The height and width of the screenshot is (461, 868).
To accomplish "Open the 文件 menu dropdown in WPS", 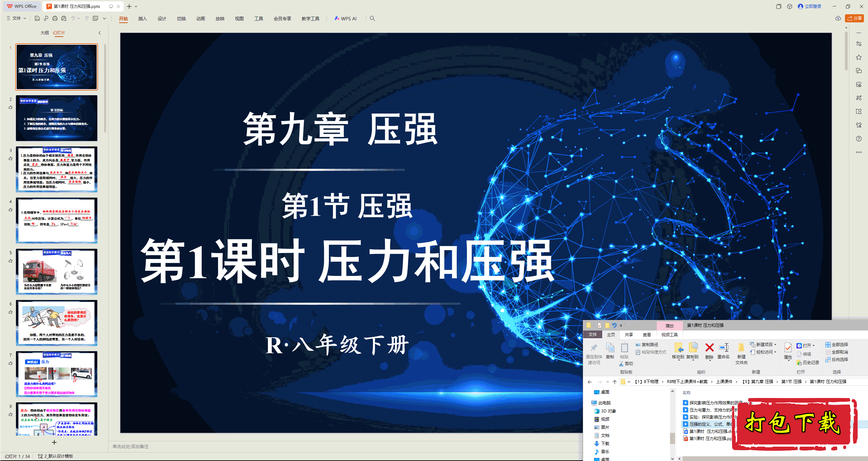I will [x=17, y=18].
